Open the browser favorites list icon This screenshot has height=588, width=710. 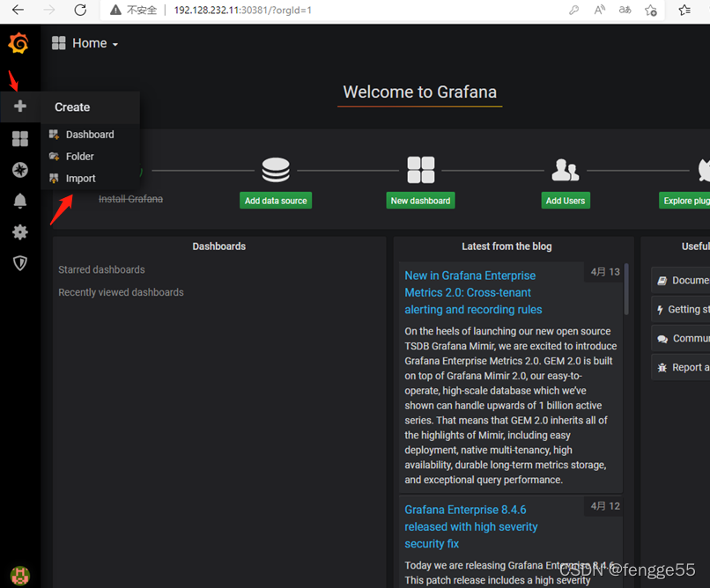click(684, 10)
